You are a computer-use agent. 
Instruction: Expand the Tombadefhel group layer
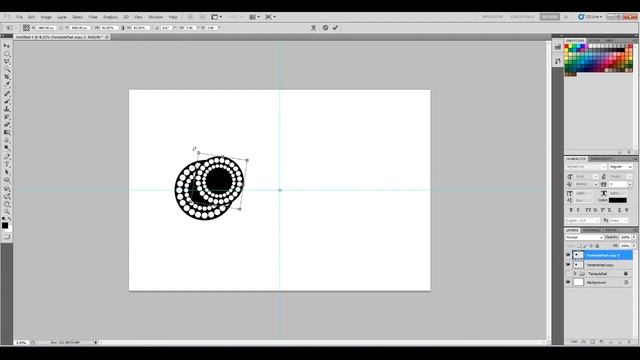pyautogui.click(x=575, y=273)
